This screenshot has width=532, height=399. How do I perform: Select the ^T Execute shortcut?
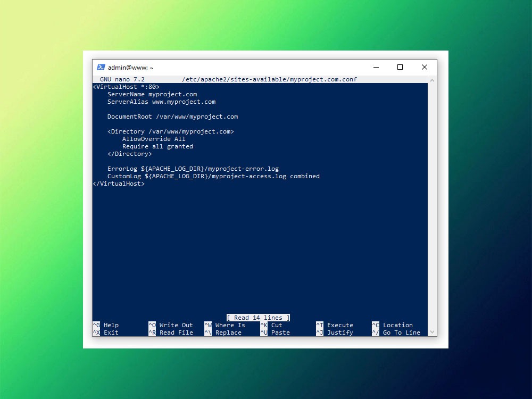pyautogui.click(x=335, y=325)
